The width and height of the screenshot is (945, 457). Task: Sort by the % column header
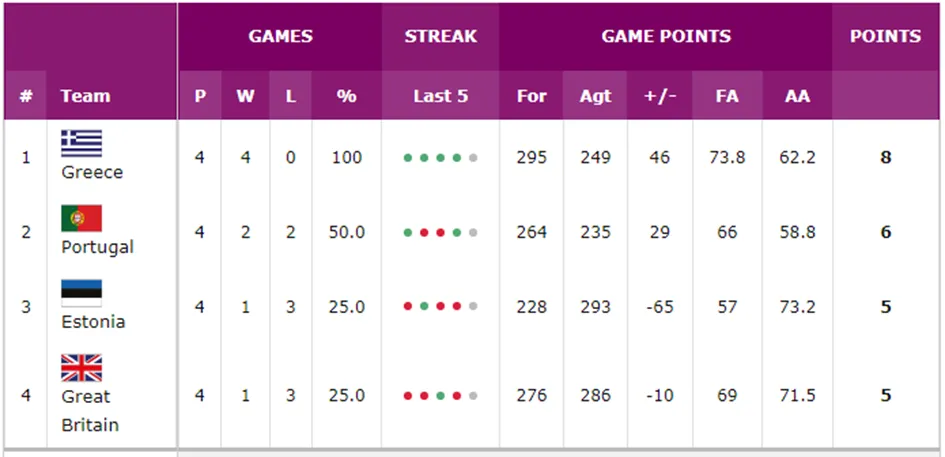[x=346, y=96]
